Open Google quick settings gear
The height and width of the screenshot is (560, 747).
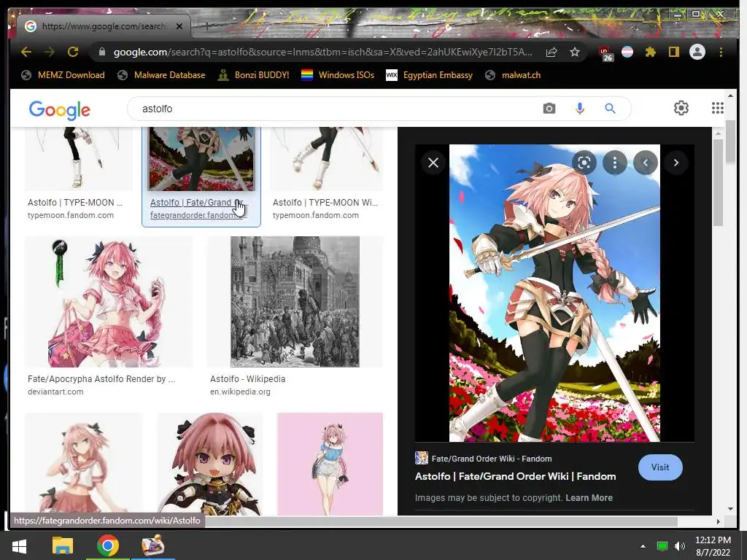click(681, 108)
